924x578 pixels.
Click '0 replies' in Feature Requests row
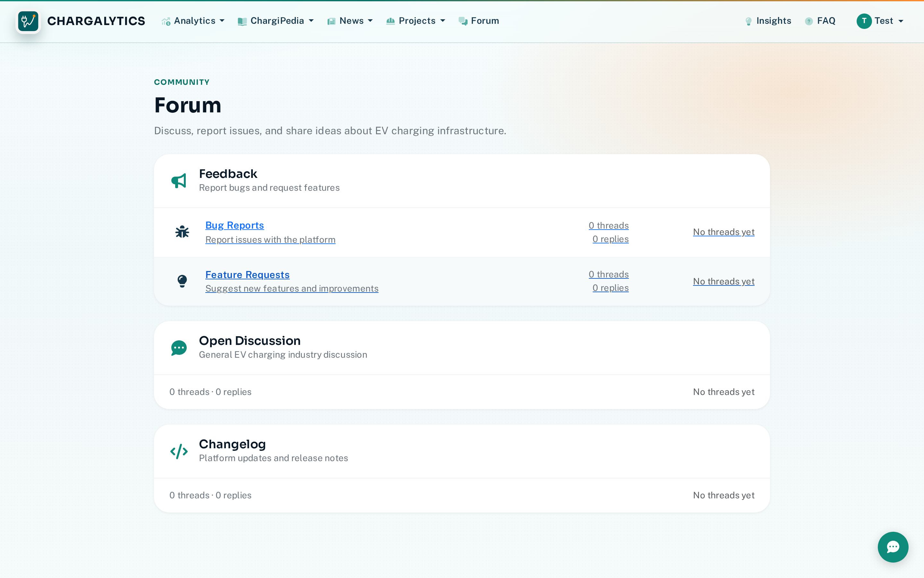(611, 288)
